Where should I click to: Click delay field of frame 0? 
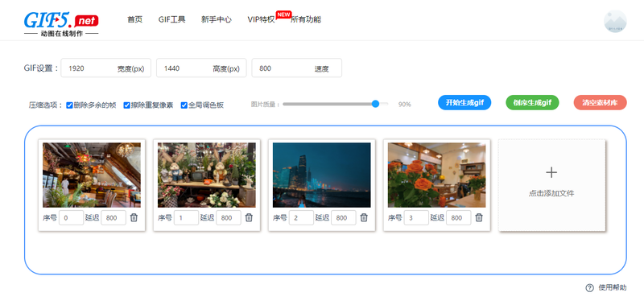[x=114, y=218]
